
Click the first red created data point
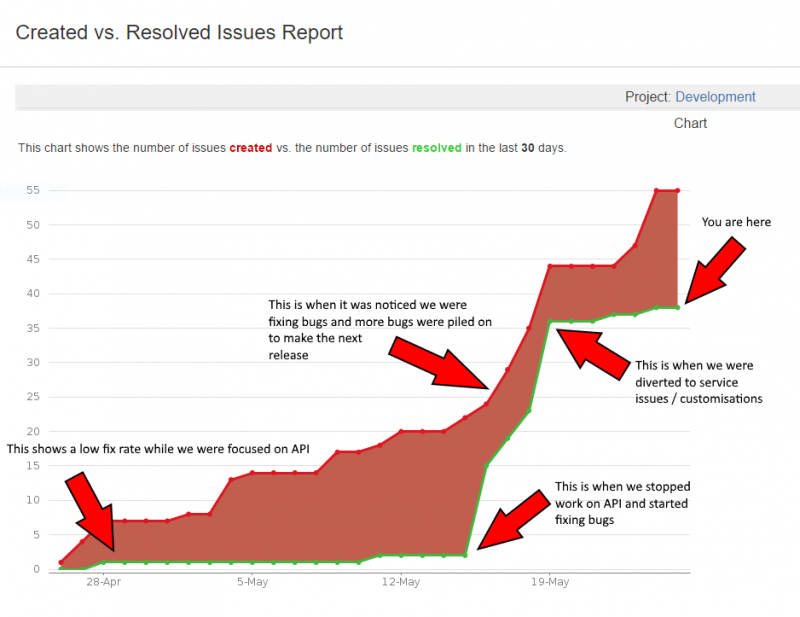pos(62,563)
